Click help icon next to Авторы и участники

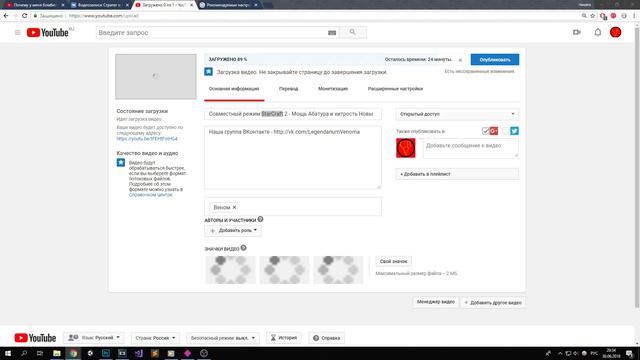(260, 219)
